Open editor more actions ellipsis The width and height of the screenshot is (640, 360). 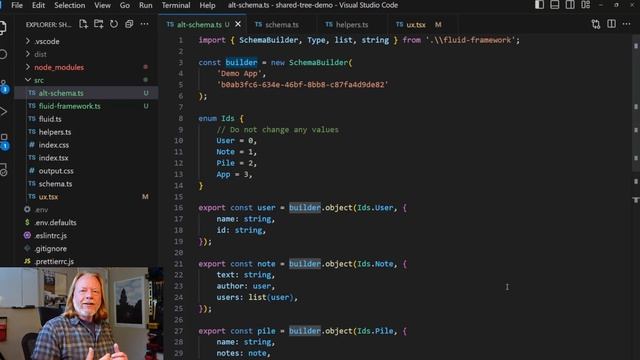click(x=627, y=24)
